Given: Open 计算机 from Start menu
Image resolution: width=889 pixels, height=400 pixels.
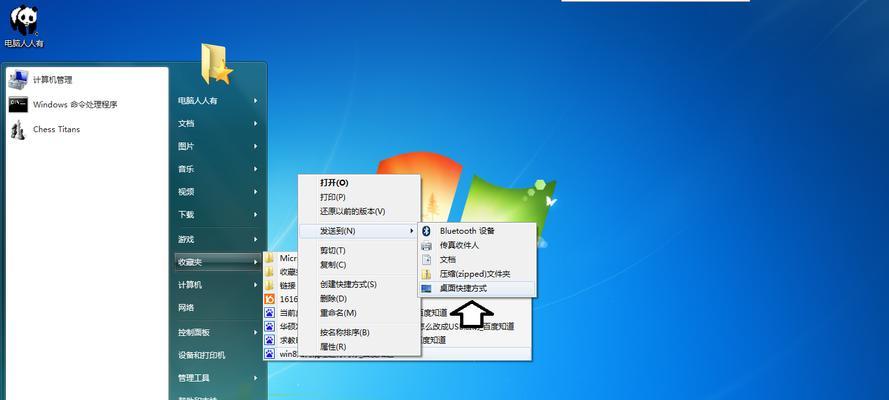Looking at the screenshot, I should point(190,285).
